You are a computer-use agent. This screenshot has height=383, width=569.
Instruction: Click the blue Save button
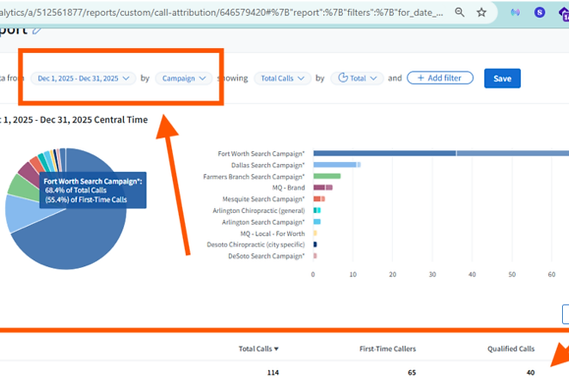tap(502, 78)
